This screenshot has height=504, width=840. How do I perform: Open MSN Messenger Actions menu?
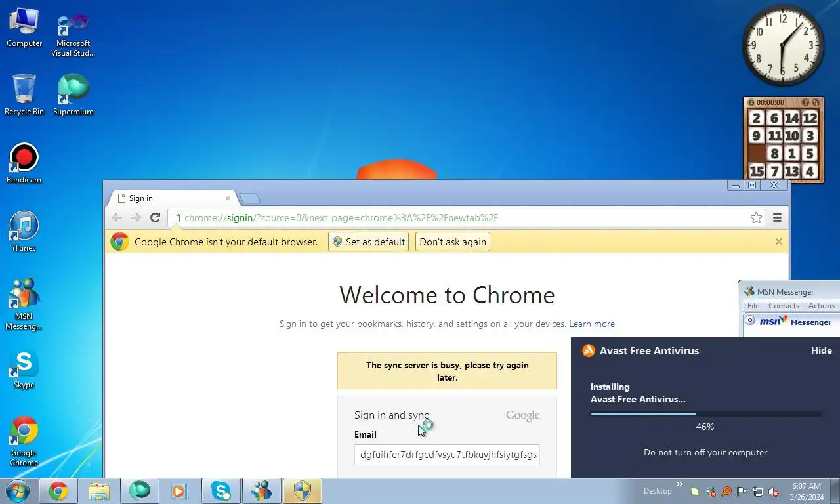pos(821,306)
